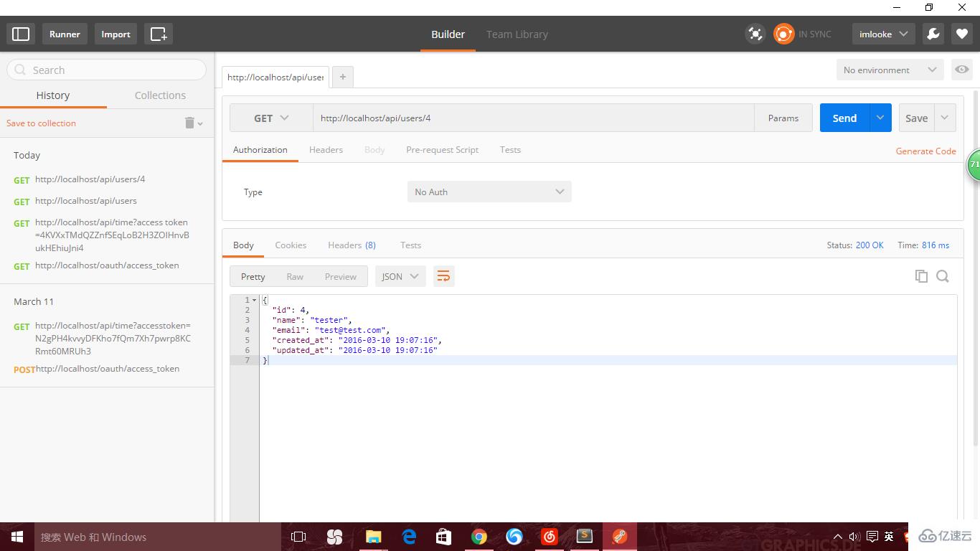Open Save button dropdown arrow
The height and width of the screenshot is (551, 980).
[945, 118]
